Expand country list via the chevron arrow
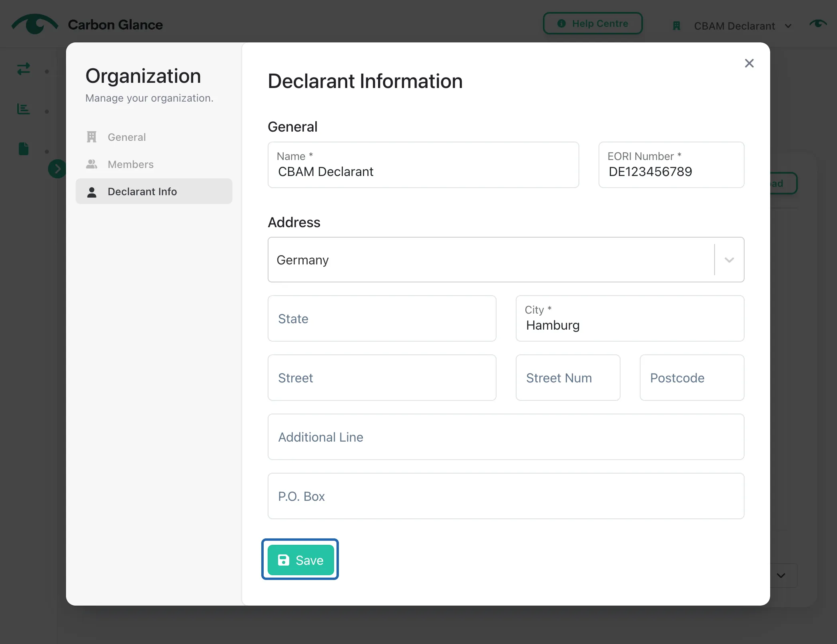The width and height of the screenshot is (837, 644). pyautogui.click(x=729, y=260)
